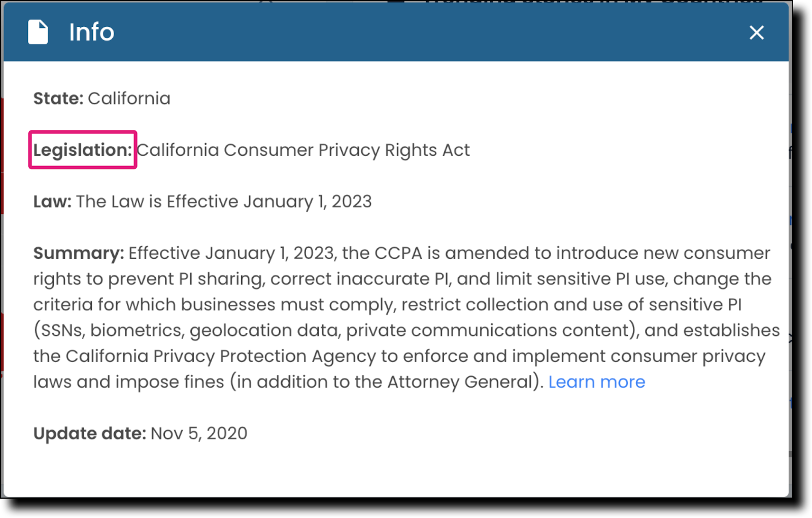Click the State: California field
Image resolution: width=812 pixels, height=518 pixels.
[x=101, y=98]
